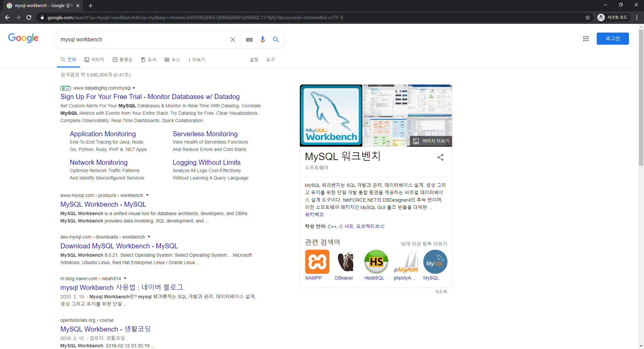Viewport: 644px width, 349px height.
Task: Open the XAMPP related search icon
Action: pos(317,262)
